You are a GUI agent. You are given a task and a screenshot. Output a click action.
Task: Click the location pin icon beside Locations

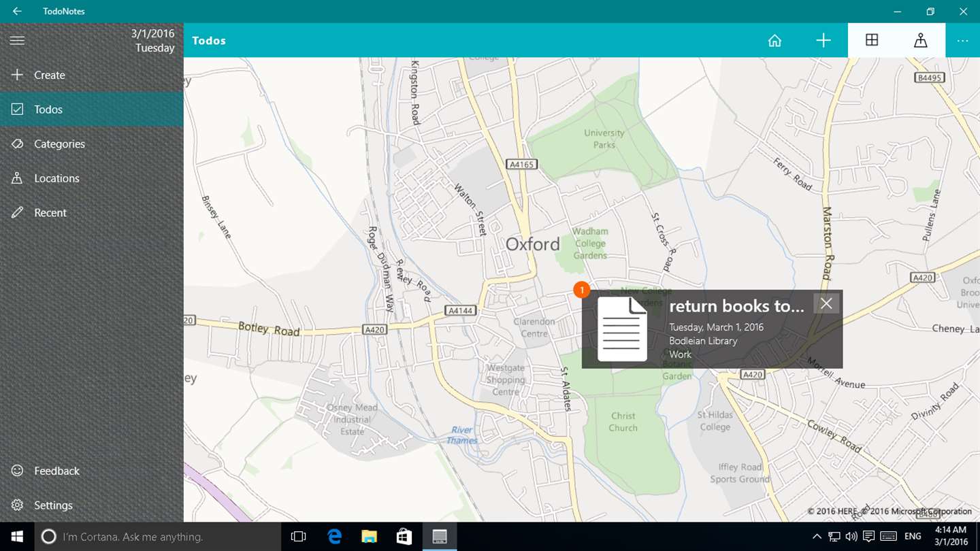pyautogui.click(x=17, y=178)
